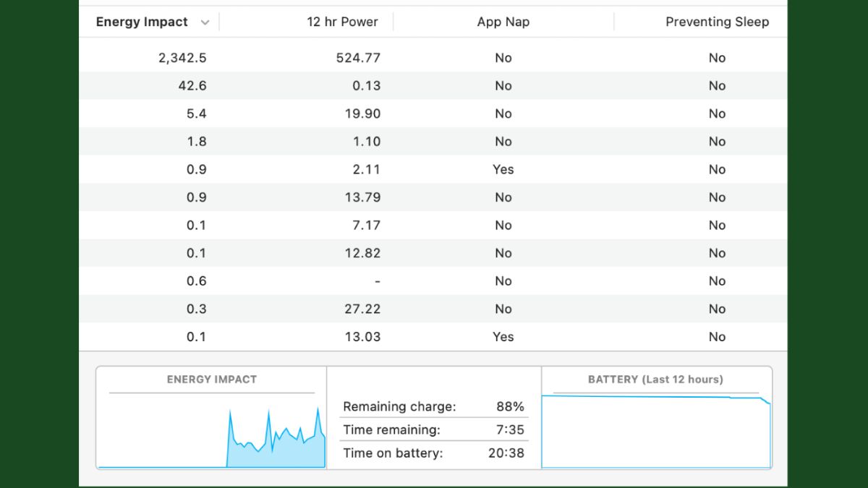Screen dimensions: 868x488
Task: Select the row with 12.82 12 hr power
Action: point(362,253)
